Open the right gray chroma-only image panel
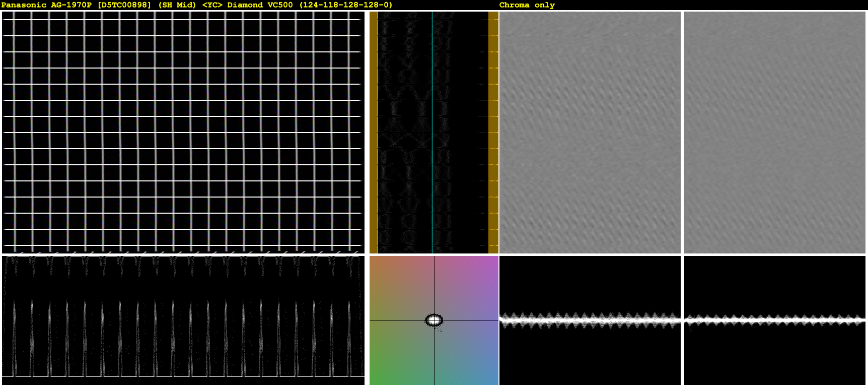 (775, 132)
